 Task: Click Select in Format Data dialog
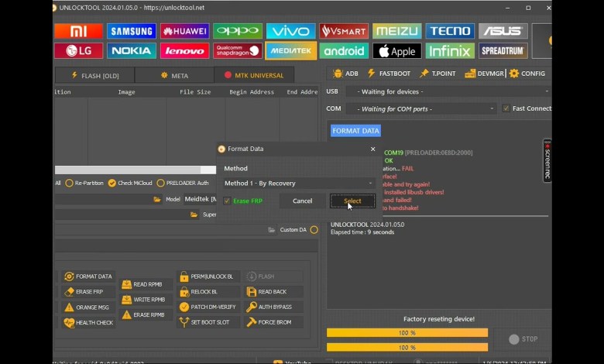click(352, 201)
